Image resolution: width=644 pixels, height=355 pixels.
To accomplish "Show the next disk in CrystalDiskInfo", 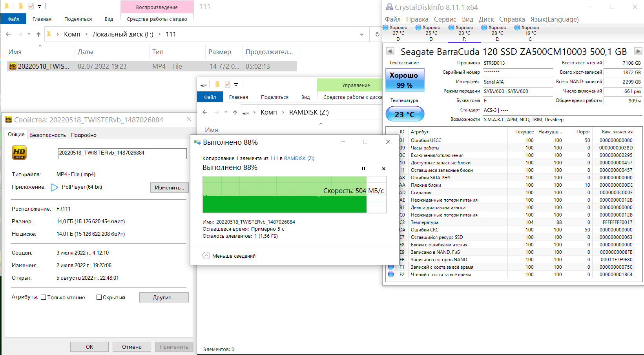I will pos(638,51).
